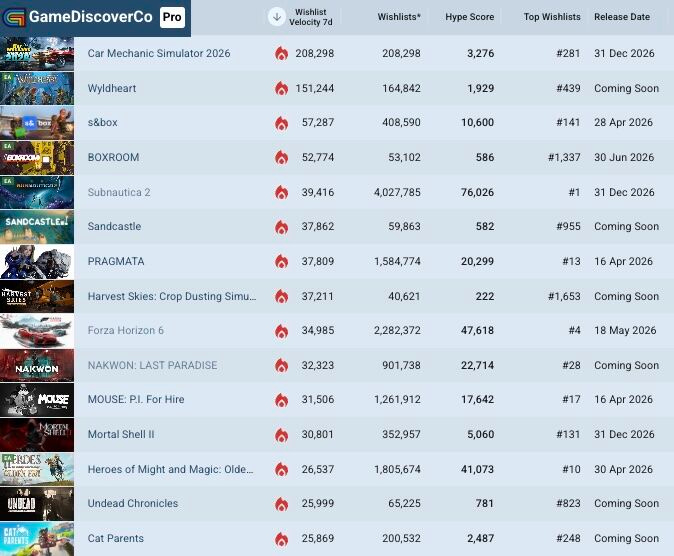Click the Harvest Skies thumbnail image

click(x=37, y=296)
